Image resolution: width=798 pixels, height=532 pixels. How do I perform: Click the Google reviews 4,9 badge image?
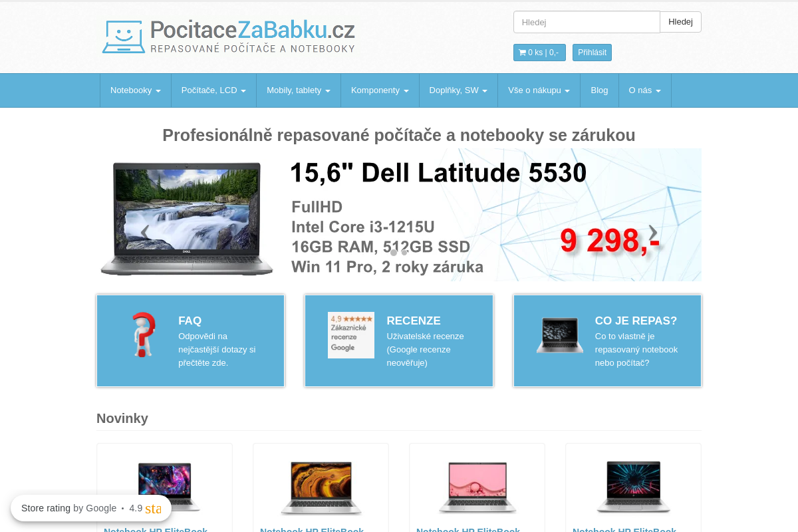351,335
